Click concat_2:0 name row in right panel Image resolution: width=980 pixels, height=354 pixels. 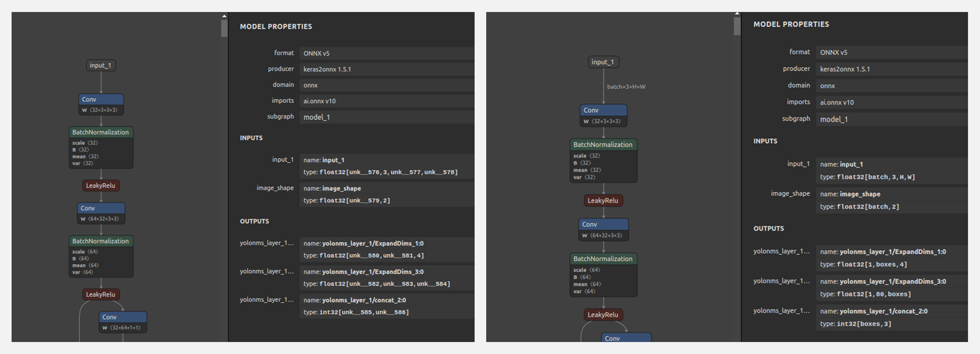[x=892, y=311]
